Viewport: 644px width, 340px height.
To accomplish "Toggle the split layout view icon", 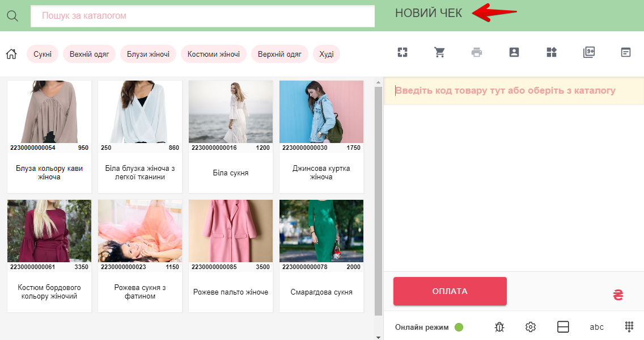I will click(563, 326).
